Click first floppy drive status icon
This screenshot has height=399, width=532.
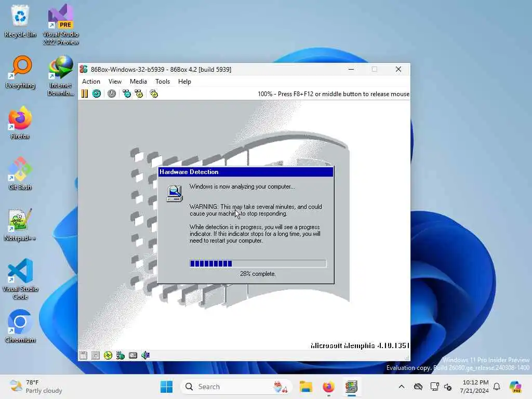83,355
